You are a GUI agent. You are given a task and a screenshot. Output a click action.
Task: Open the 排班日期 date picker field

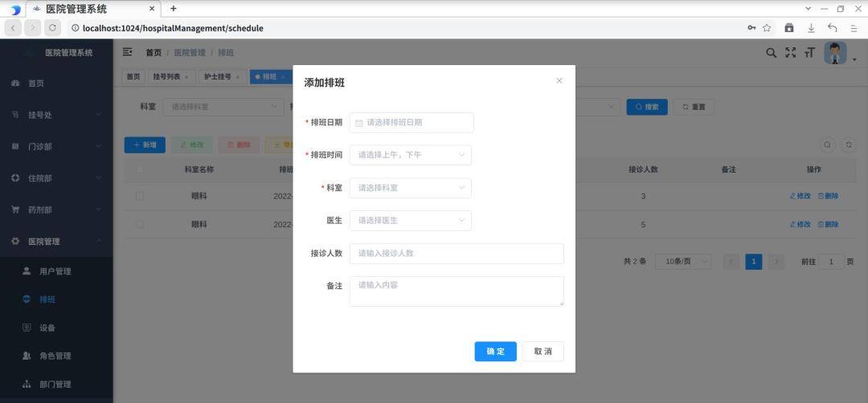[x=411, y=123]
